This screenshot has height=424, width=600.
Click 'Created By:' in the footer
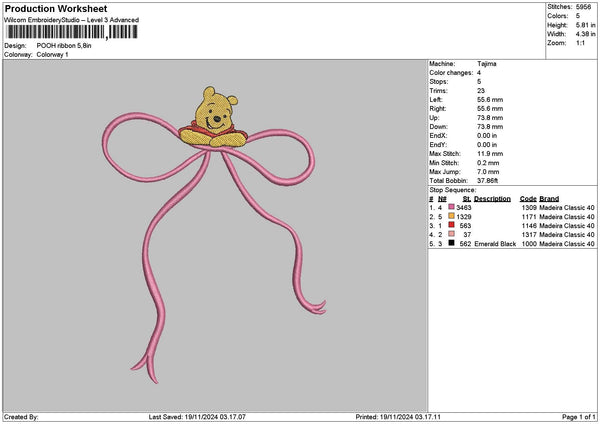tap(21, 417)
